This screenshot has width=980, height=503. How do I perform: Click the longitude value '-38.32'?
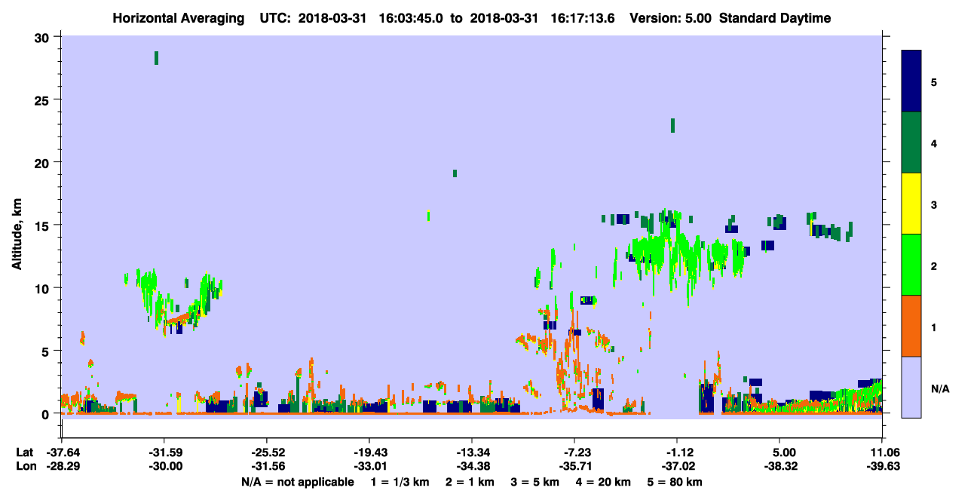coord(780,467)
